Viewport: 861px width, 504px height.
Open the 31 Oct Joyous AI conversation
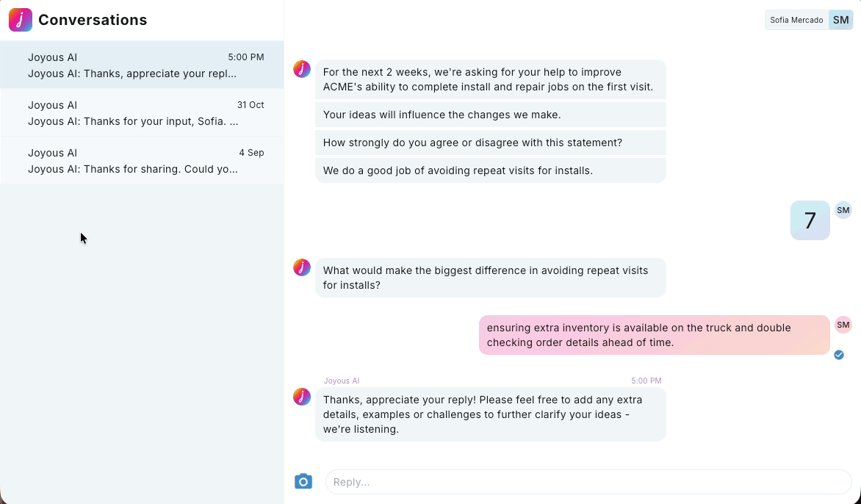[x=142, y=112]
